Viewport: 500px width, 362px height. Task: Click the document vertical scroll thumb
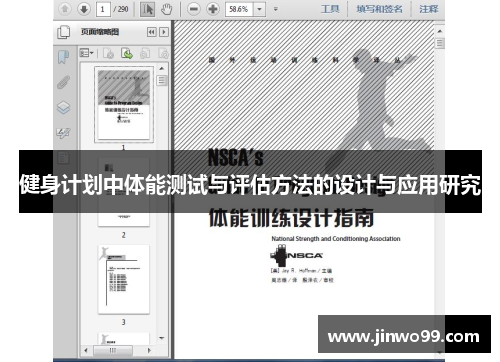[440, 43]
